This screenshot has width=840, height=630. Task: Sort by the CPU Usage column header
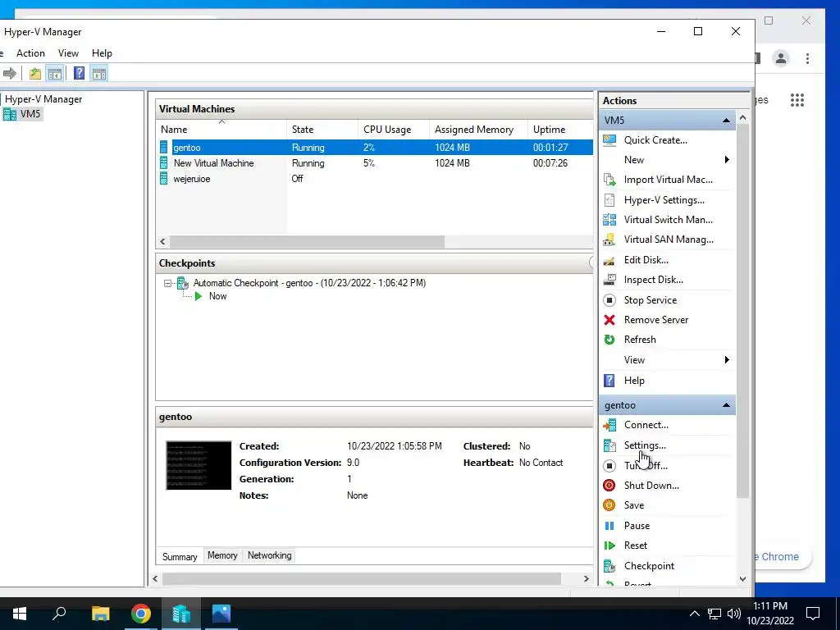pos(393,129)
